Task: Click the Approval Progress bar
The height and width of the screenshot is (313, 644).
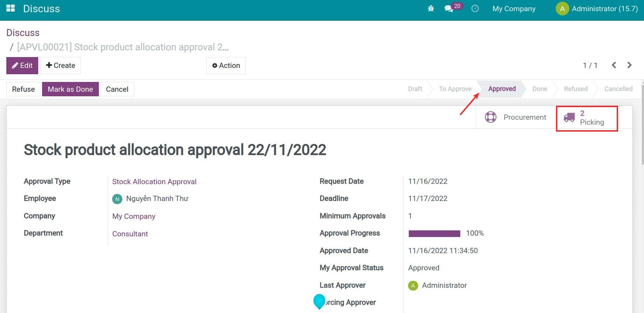Action: coord(434,234)
